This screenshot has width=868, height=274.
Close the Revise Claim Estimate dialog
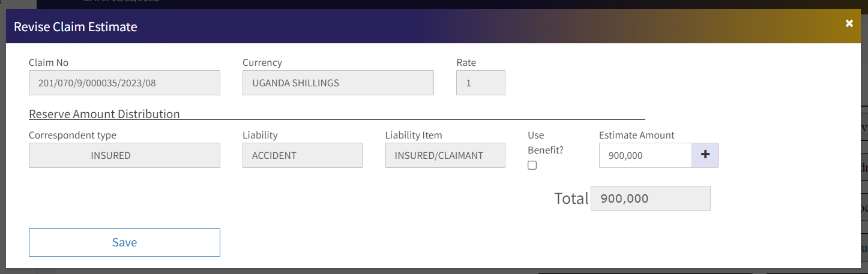tap(849, 23)
